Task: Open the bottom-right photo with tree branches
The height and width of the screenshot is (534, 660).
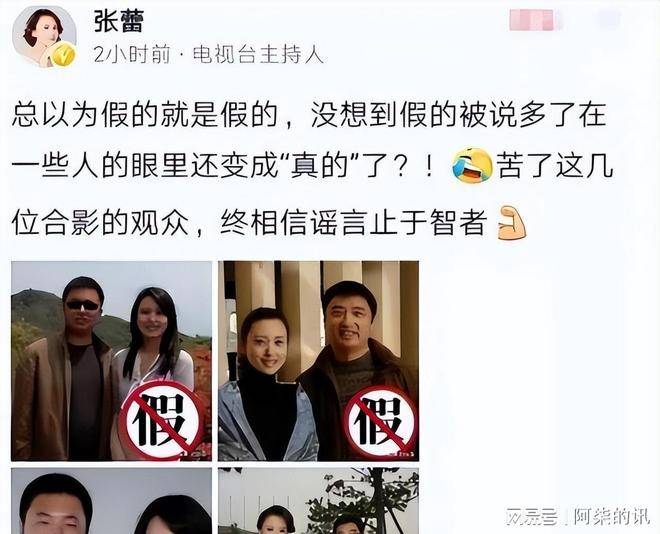Action: point(319,501)
